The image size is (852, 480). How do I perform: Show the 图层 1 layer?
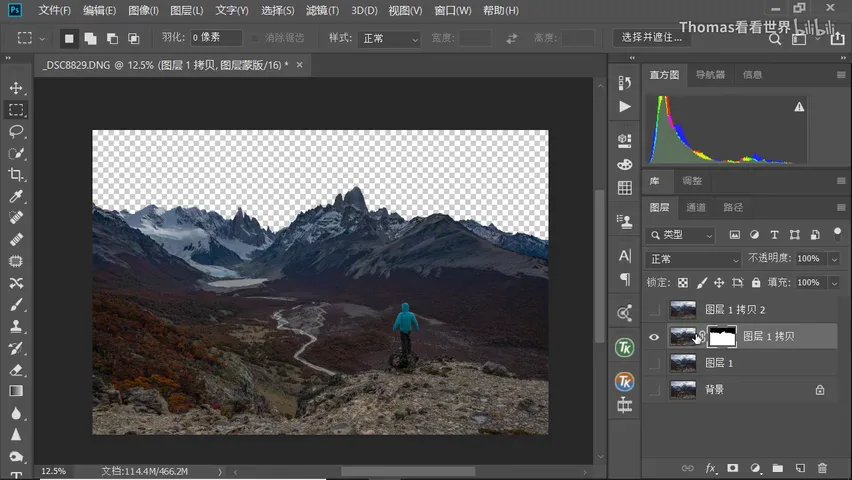coord(654,363)
